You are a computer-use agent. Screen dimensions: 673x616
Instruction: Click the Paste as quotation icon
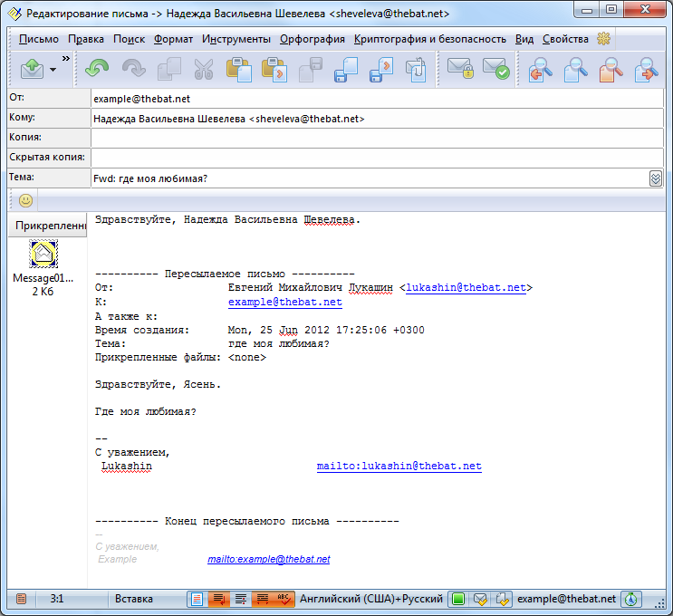coord(274,69)
